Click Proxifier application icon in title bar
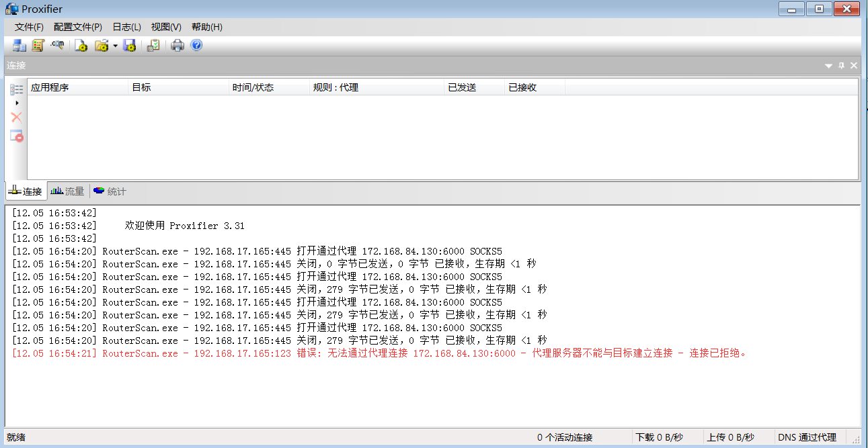Viewport: 868px width, 448px height. coord(11,9)
